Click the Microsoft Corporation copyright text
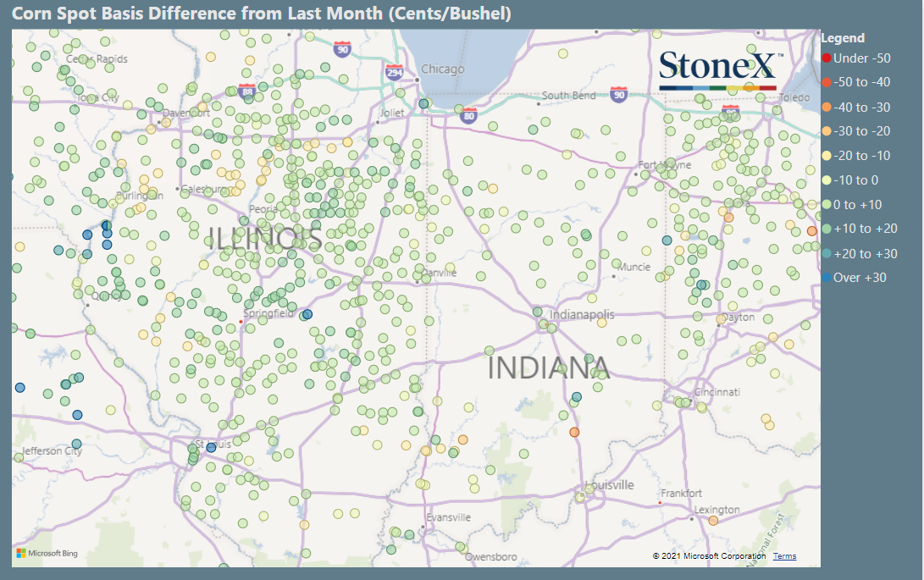 [709, 555]
